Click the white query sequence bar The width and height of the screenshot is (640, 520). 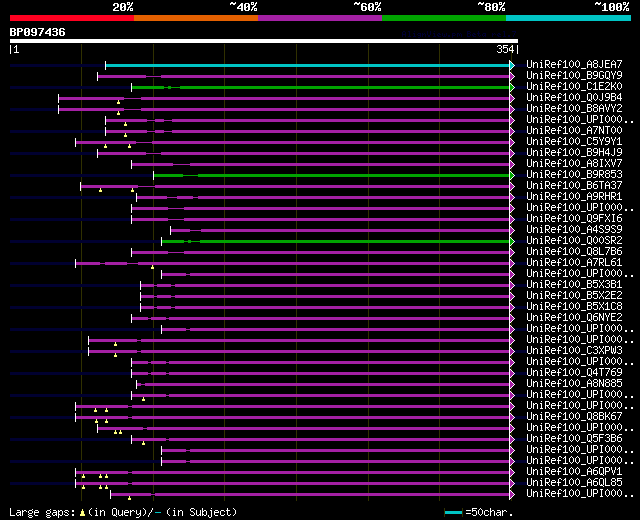pyautogui.click(x=264, y=41)
